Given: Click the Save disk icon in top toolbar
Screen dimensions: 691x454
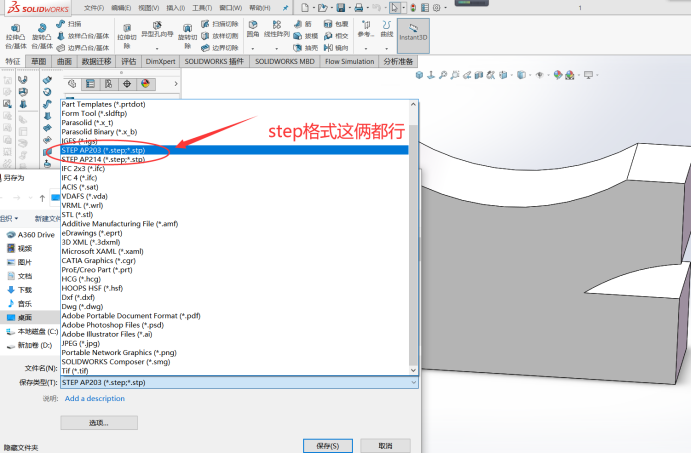Looking at the screenshot, I should click(x=341, y=7).
